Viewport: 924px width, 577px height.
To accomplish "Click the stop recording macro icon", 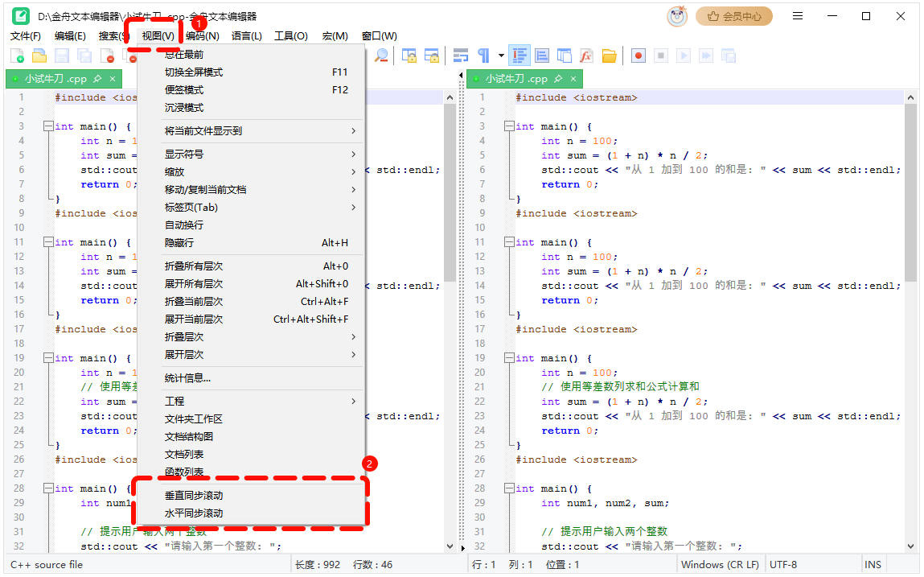I will click(x=661, y=56).
